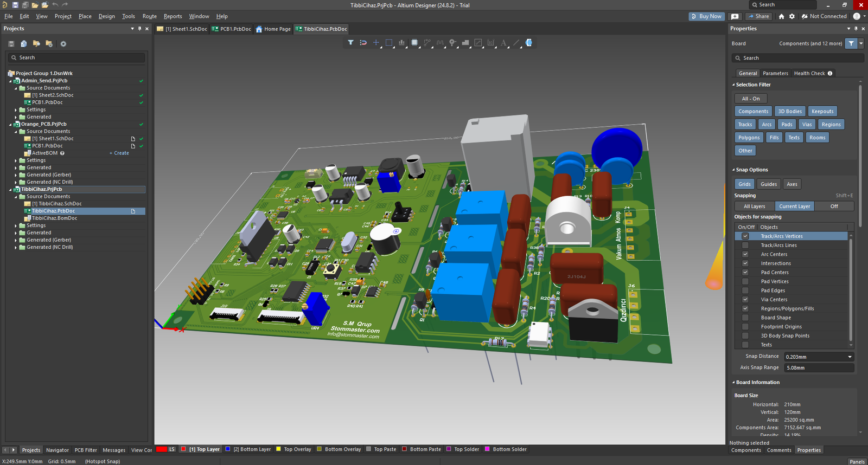Image resolution: width=868 pixels, height=465 pixels.
Task: Click the Home icon in top-right toolbar
Action: [x=781, y=16]
